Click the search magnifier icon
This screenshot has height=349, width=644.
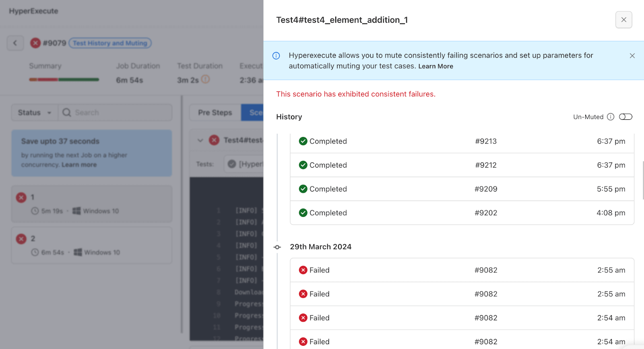(x=67, y=112)
